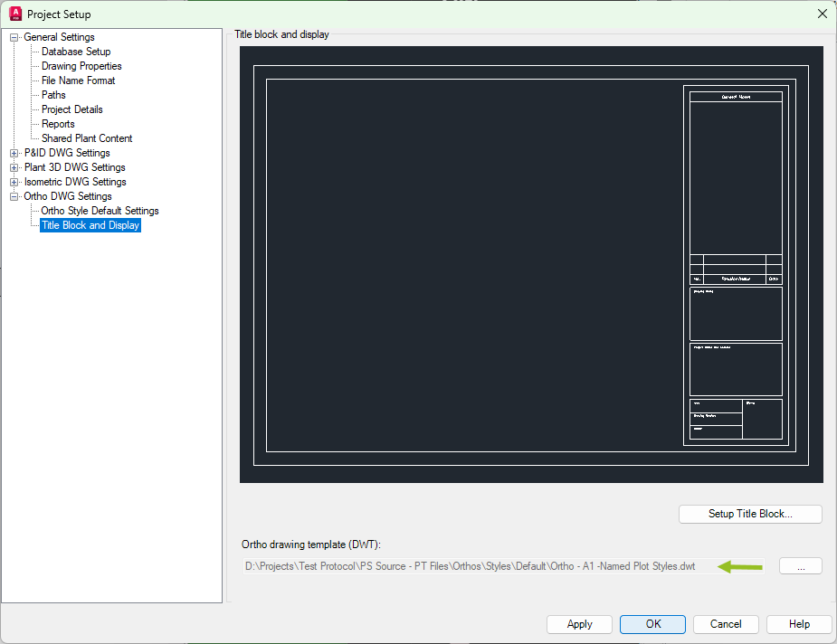Select Ortho Style Default Settings

[x=100, y=211]
